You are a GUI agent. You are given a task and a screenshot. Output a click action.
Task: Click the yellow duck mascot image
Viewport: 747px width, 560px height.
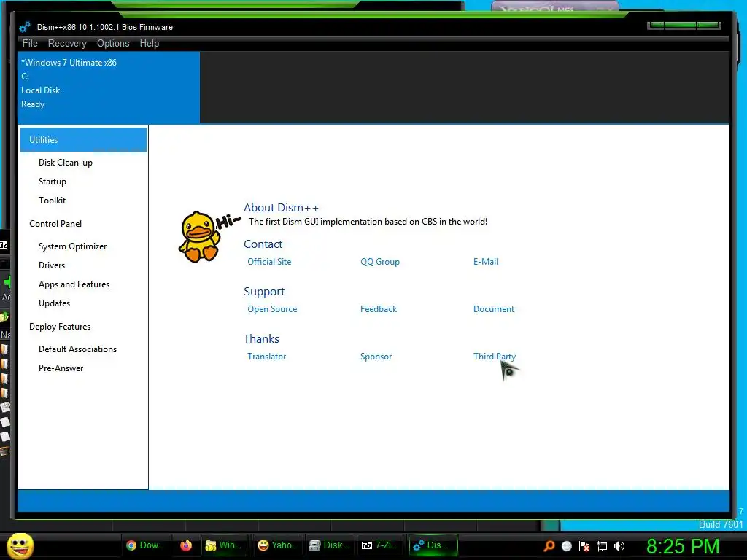200,237
